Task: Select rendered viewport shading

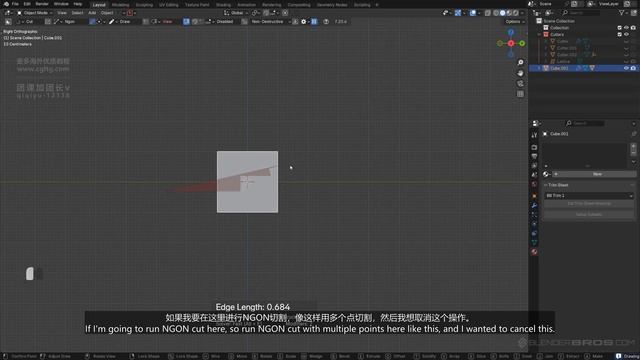Action: click(516, 13)
